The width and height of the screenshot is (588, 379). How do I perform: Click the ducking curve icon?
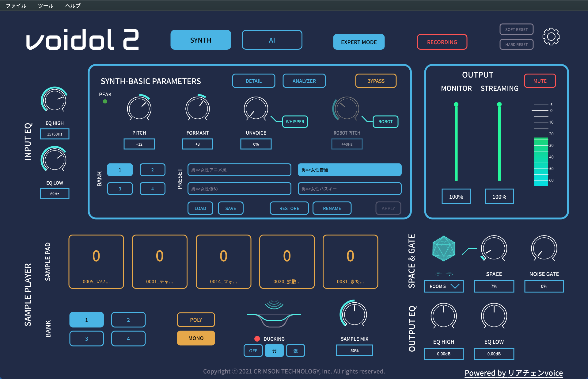274,314
